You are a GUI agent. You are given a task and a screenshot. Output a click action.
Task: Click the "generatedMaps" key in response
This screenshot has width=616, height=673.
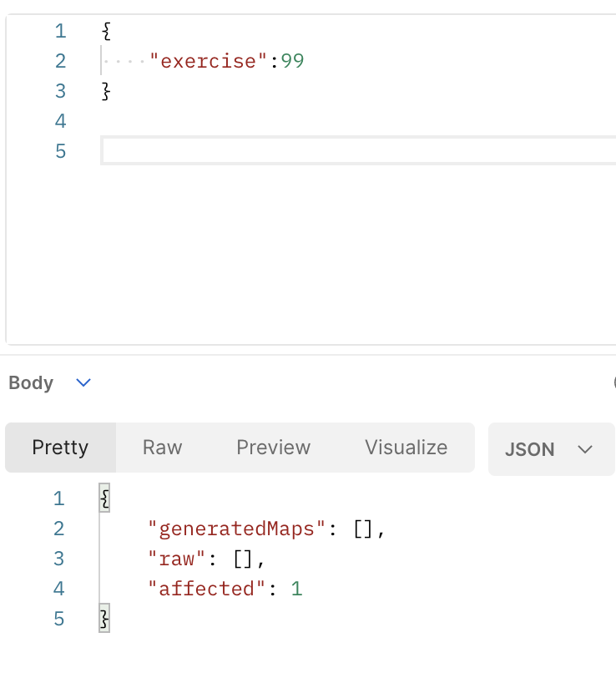tap(236, 529)
